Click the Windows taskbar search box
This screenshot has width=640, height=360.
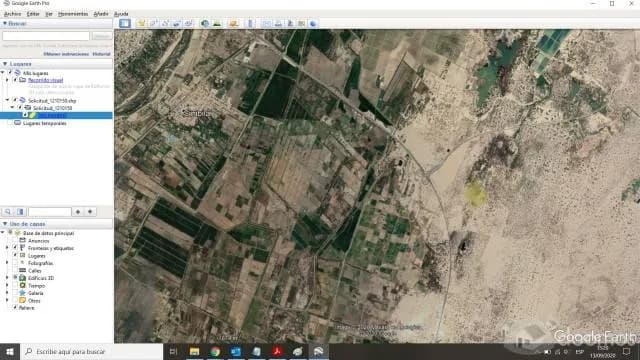click(91, 351)
